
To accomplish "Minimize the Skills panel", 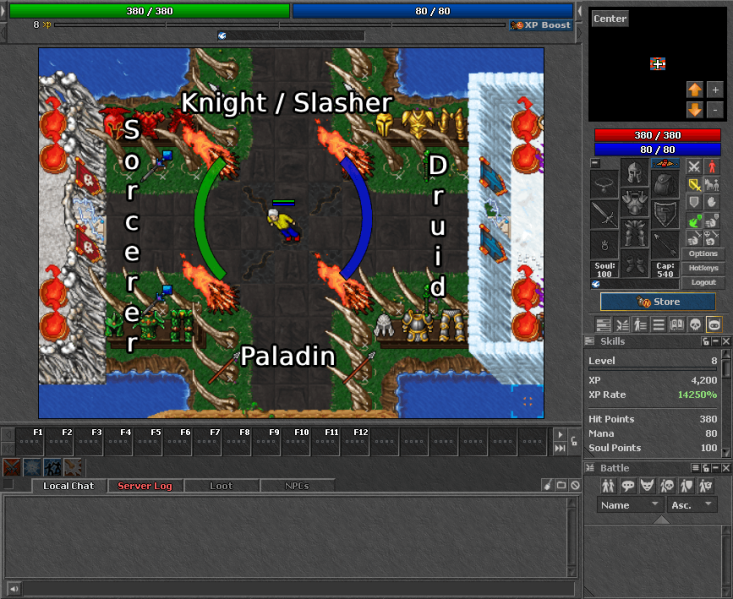I will (716, 341).
